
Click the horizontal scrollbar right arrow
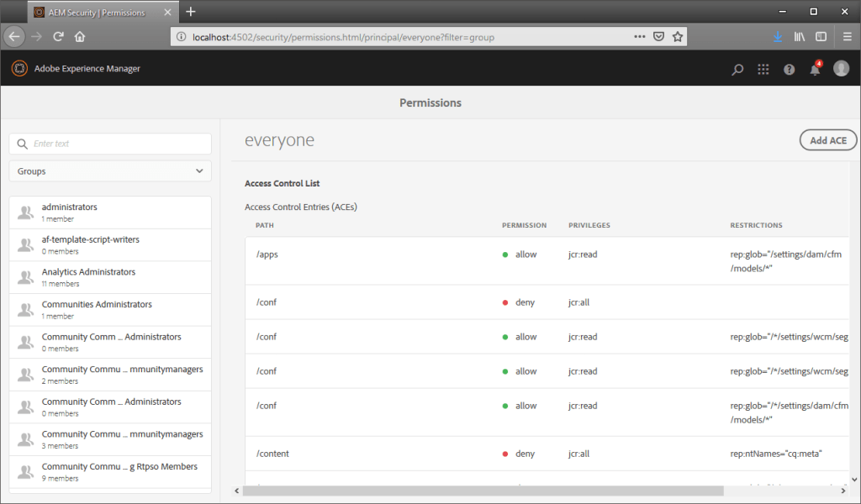point(843,491)
